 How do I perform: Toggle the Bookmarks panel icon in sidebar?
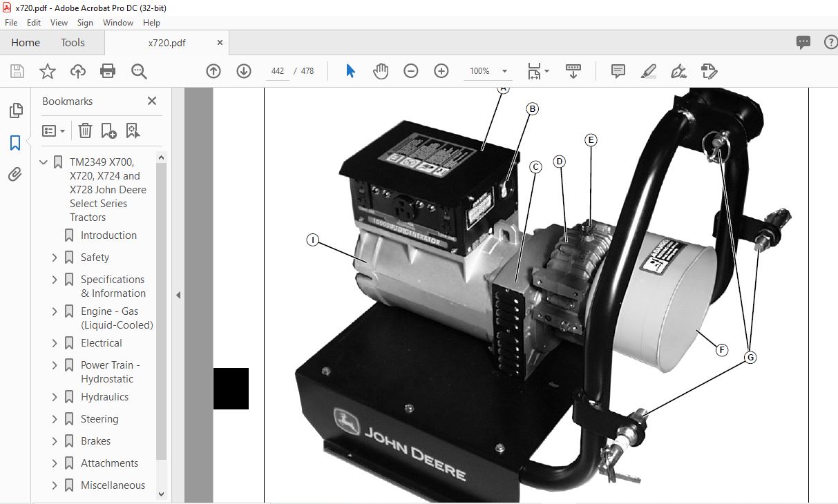15,143
